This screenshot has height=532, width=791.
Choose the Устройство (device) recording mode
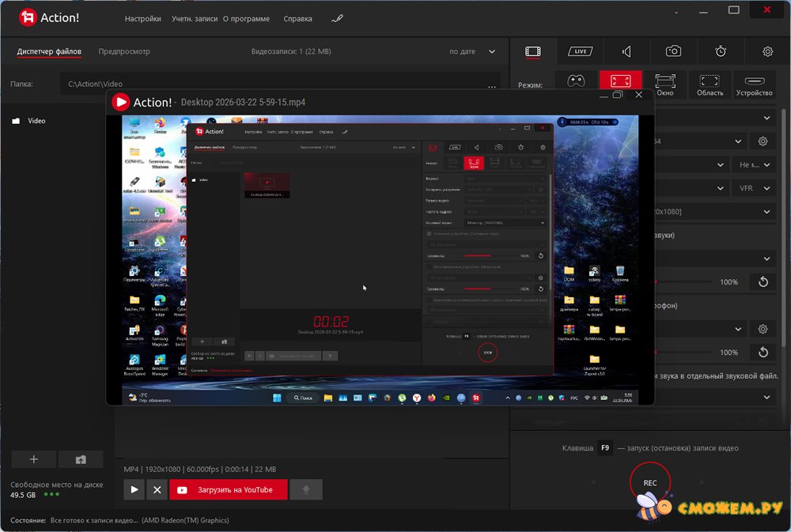[x=754, y=84]
